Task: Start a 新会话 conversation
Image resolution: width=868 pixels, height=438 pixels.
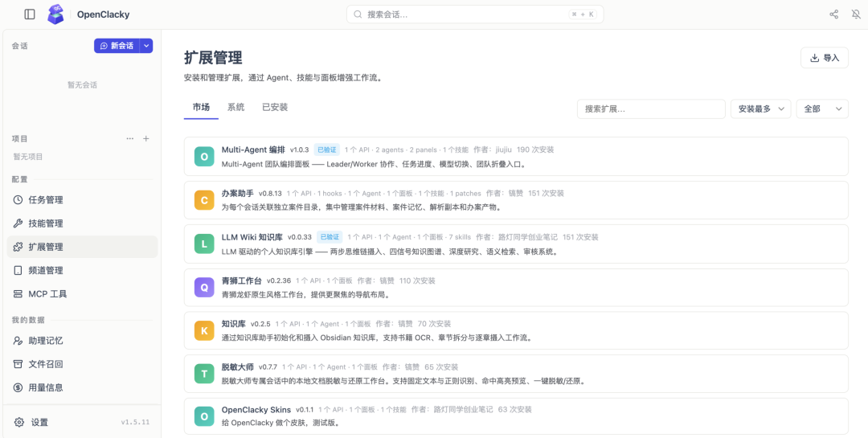Action: (x=117, y=46)
